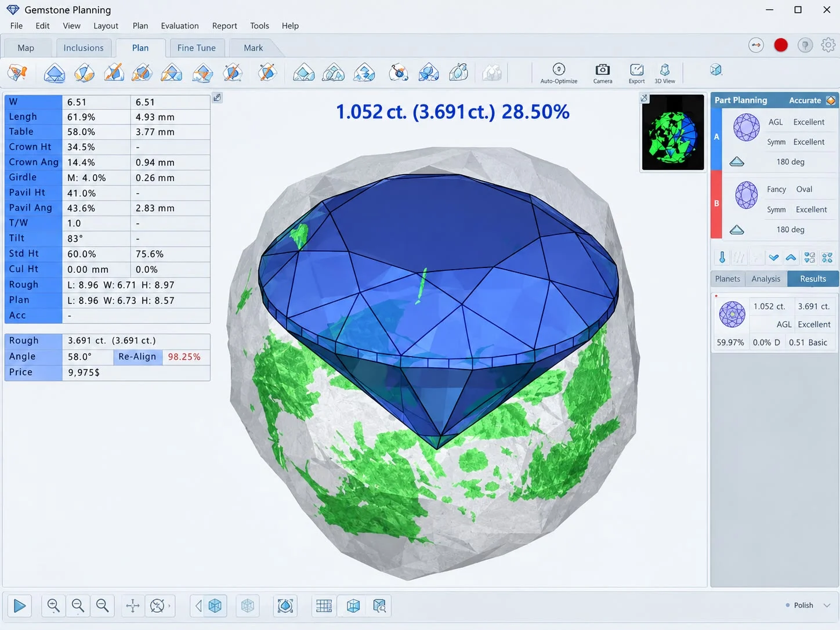Run the Auto-Optimize tool
Image resolution: width=840 pixels, height=630 pixels.
click(x=559, y=73)
